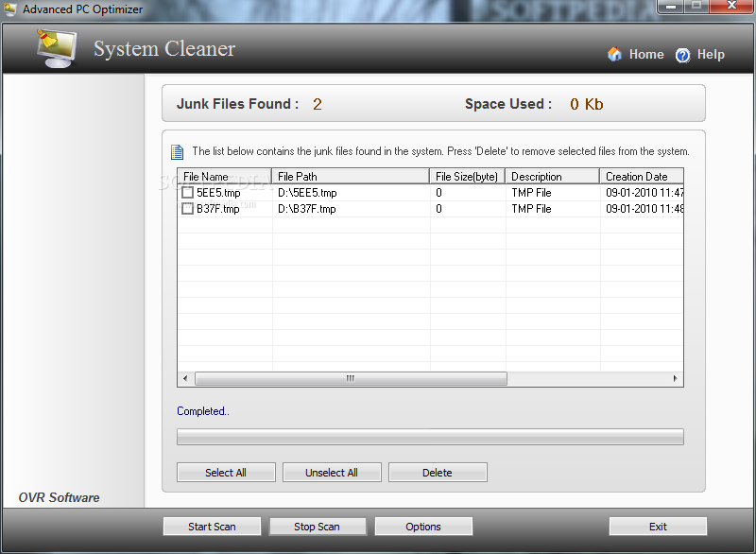Click TMP File description in the B37F.tmp row
The width and height of the screenshot is (756, 554).
(531, 209)
